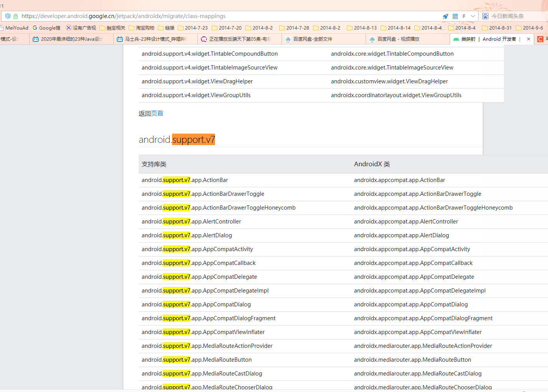Click androidx.mediarouter.app.MediaRouteButton cell
Viewport: 548px width, 392px height.
(412, 360)
